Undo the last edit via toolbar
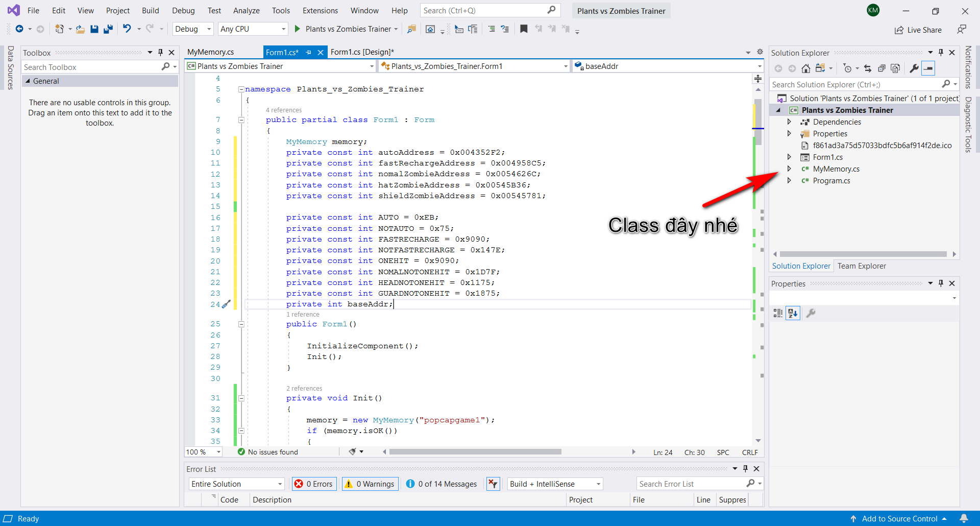The width and height of the screenshot is (980, 526). point(127,29)
